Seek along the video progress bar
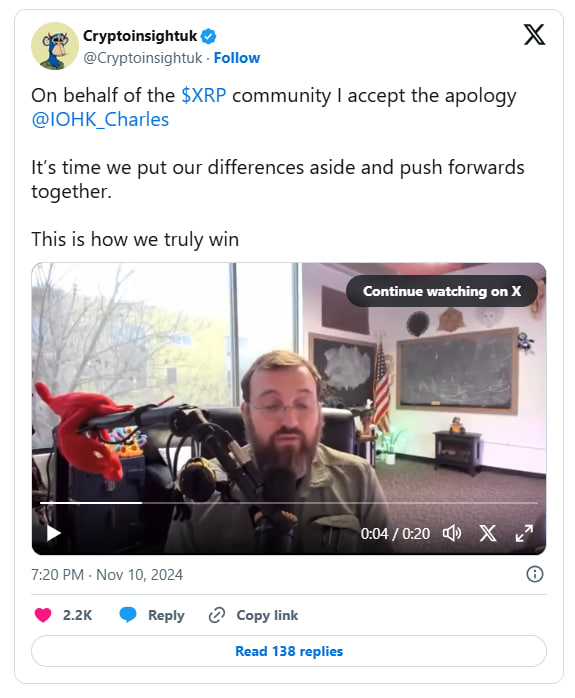Viewport: 575px width, 698px height. click(x=288, y=503)
